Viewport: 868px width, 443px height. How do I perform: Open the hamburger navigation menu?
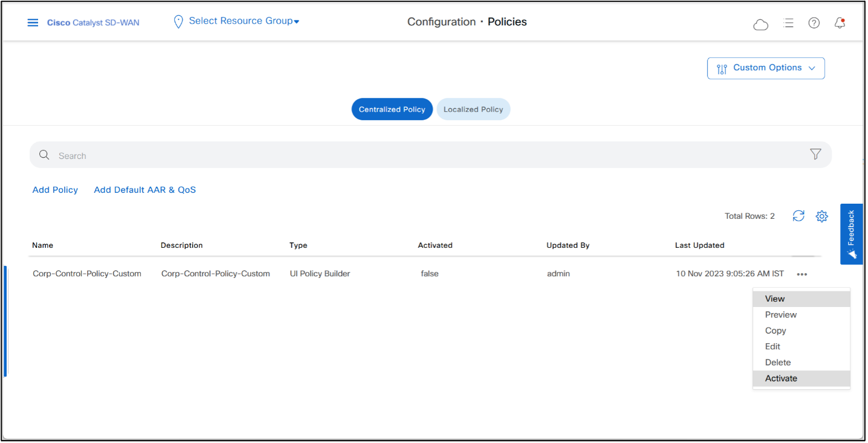[33, 23]
